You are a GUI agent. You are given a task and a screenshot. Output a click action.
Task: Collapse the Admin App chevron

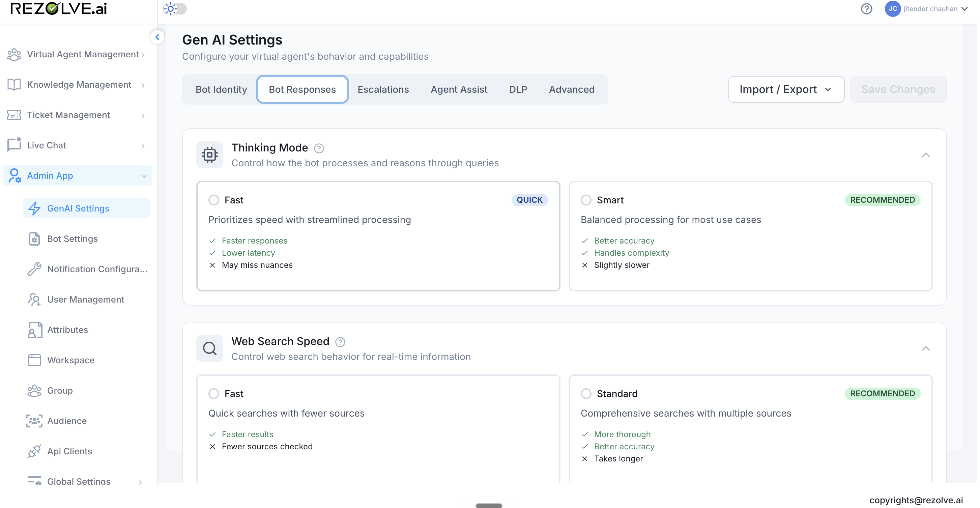(144, 176)
